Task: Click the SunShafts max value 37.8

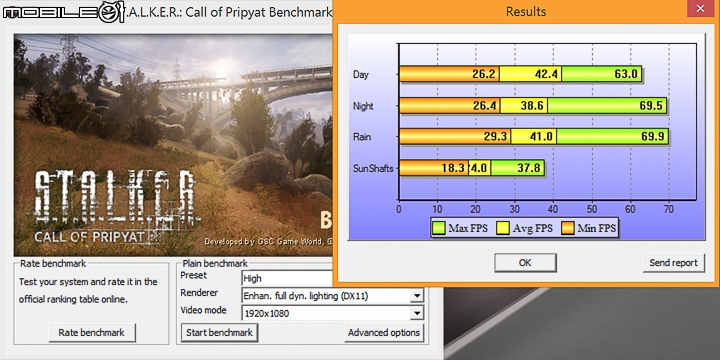Action: tap(529, 168)
